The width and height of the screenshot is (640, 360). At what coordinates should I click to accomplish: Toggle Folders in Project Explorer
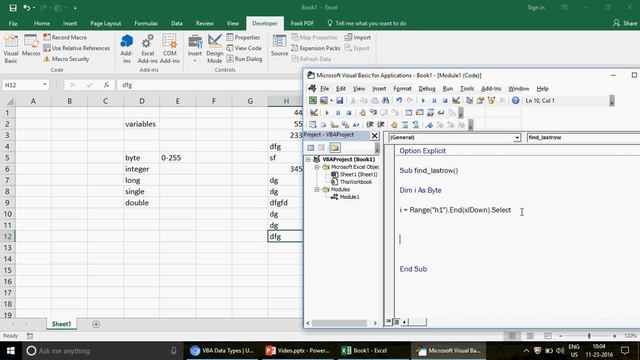pyautogui.click(x=335, y=148)
